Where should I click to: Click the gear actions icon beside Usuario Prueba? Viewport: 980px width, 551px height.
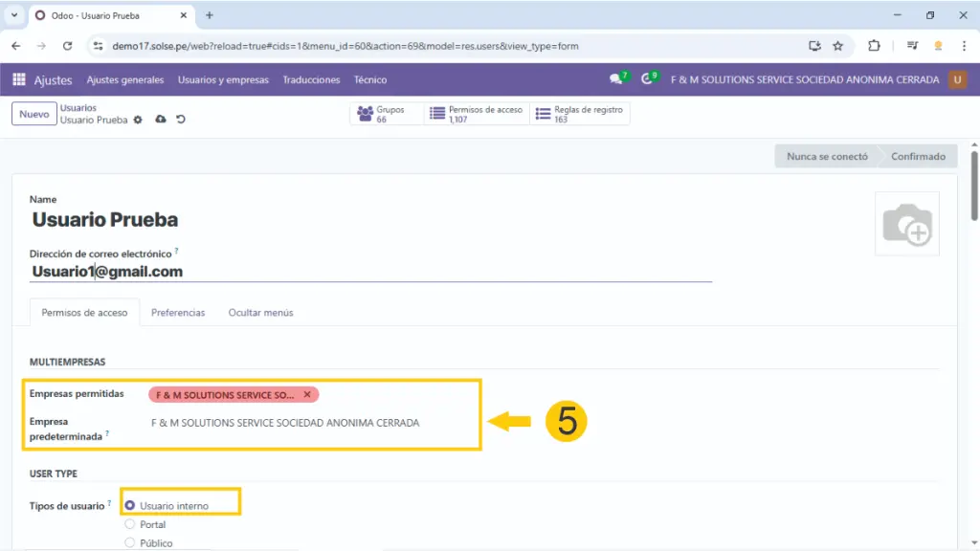coord(138,120)
